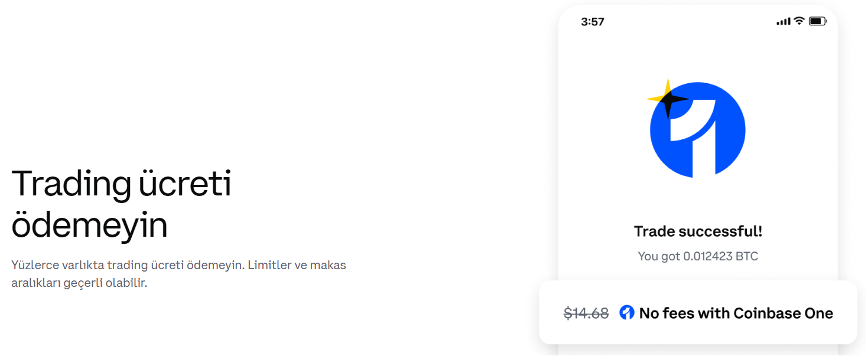
Task: Click the "aralıkları geçerli olabilir" disclaimer line
Action: point(79,283)
